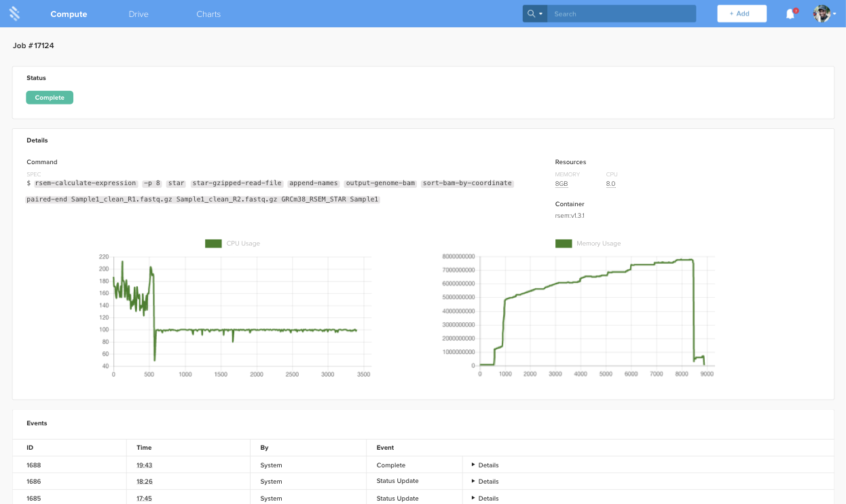Screen dimensions: 846x504
Task: Click the sort-bam-by-coordinate option token
Action: (467, 183)
